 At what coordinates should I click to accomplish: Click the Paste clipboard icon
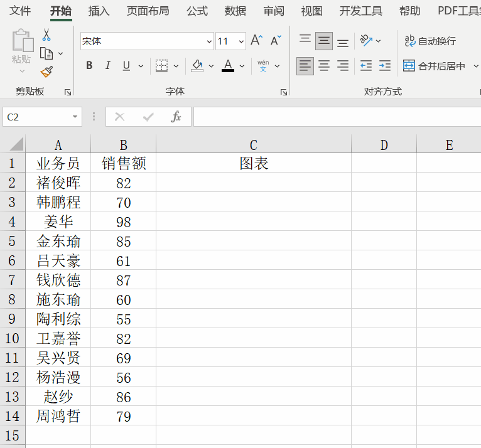(23, 40)
